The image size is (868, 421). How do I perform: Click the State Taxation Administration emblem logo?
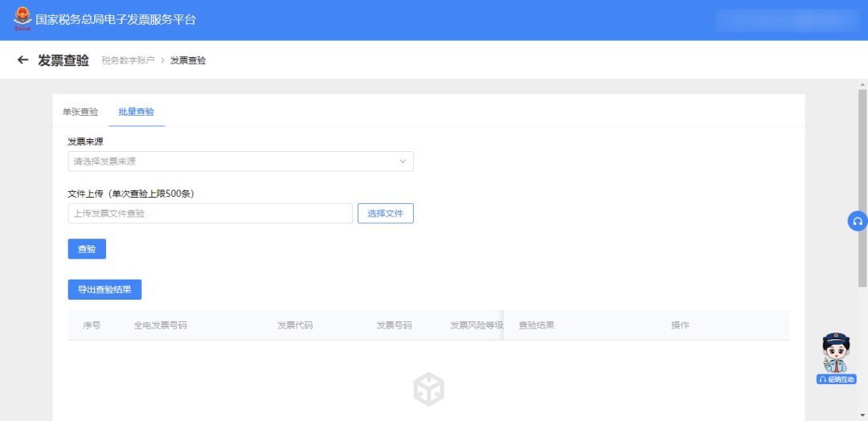tap(23, 19)
